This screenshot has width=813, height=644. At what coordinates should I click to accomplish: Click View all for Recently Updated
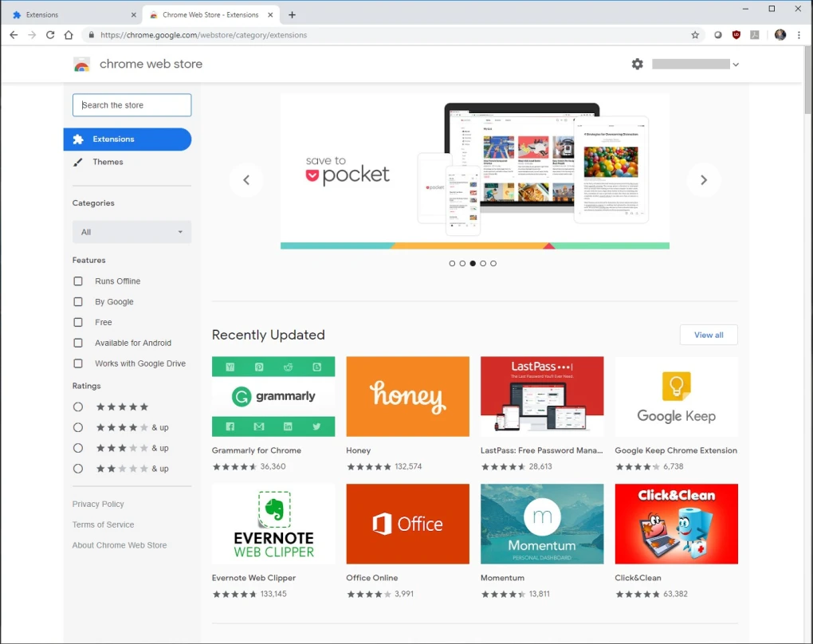point(709,335)
